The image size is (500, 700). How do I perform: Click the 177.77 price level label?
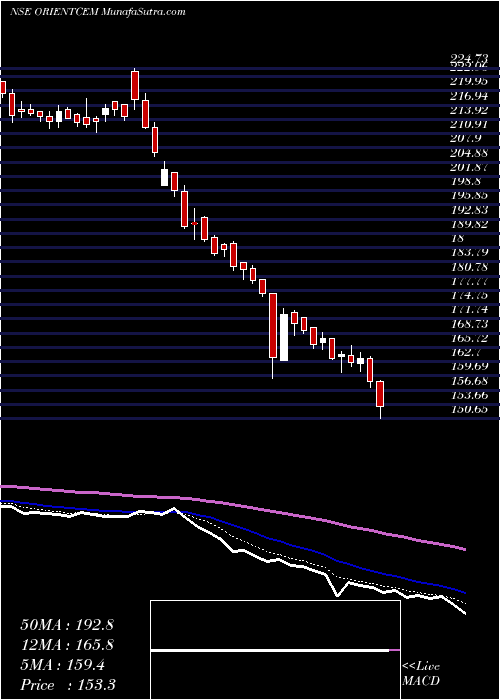[468, 281]
